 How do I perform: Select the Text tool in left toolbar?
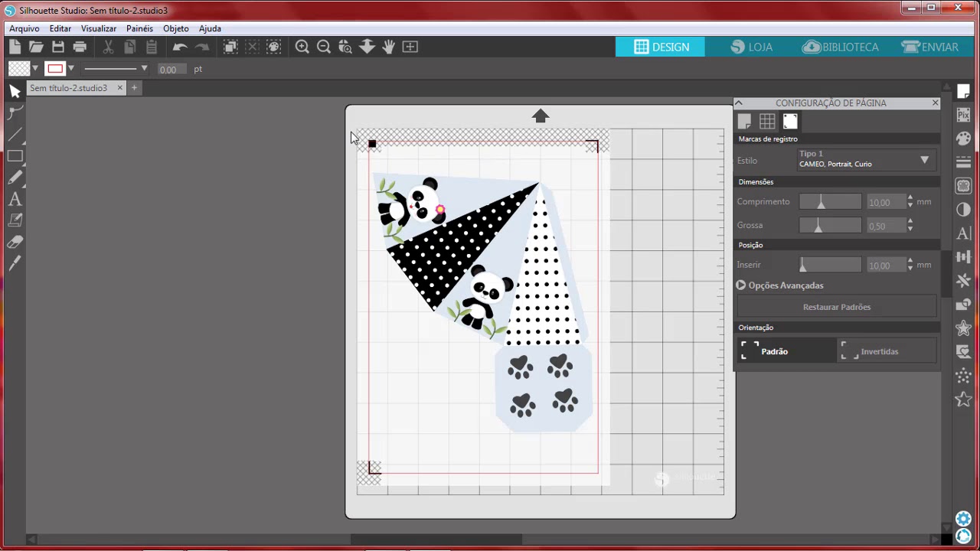(15, 199)
